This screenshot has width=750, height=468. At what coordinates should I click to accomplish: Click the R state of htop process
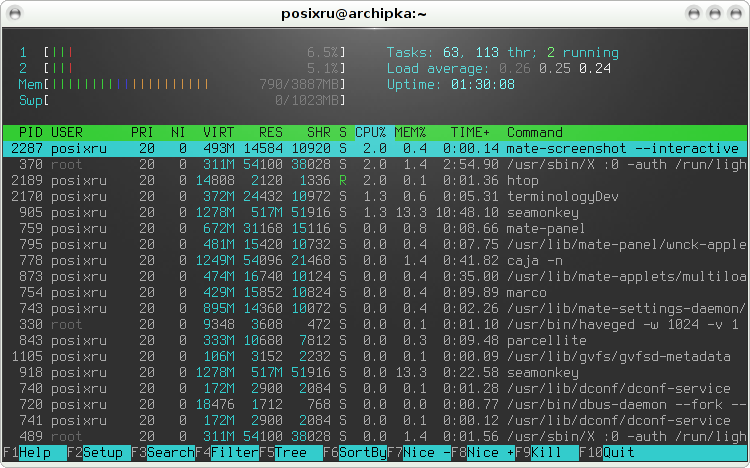(342, 180)
